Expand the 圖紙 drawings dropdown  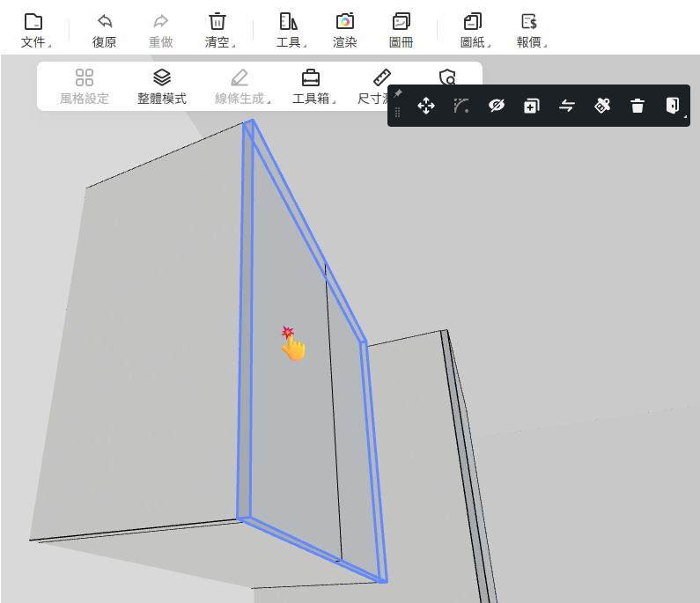pos(474,30)
